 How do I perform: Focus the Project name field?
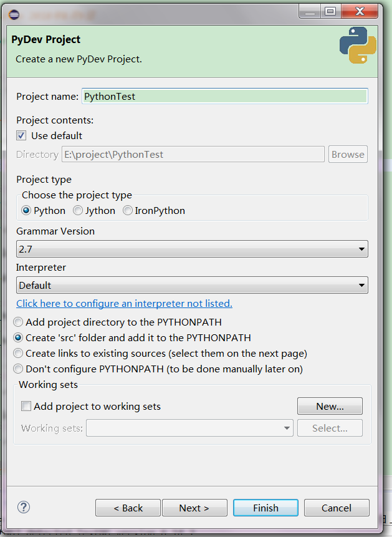(225, 96)
